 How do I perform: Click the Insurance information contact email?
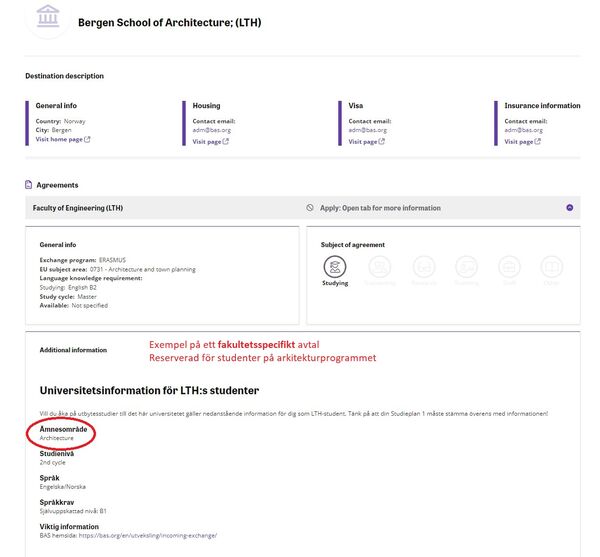point(523,130)
